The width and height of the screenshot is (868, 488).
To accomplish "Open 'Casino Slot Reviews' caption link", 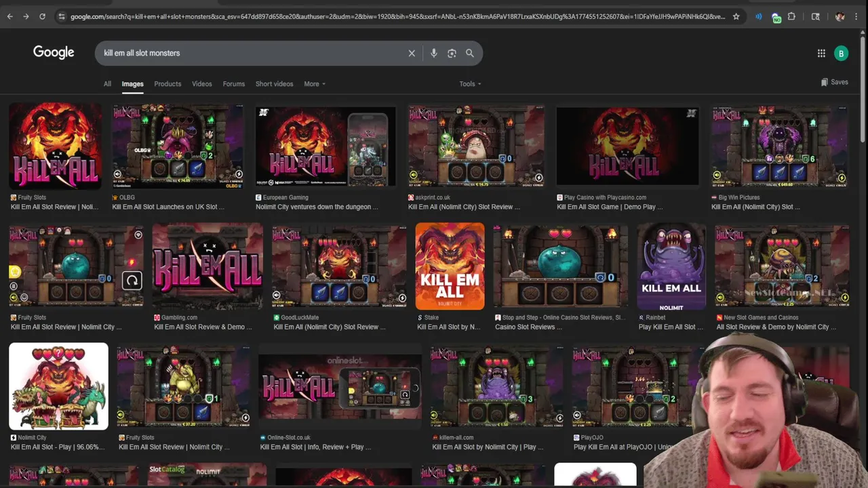I will 528,327.
